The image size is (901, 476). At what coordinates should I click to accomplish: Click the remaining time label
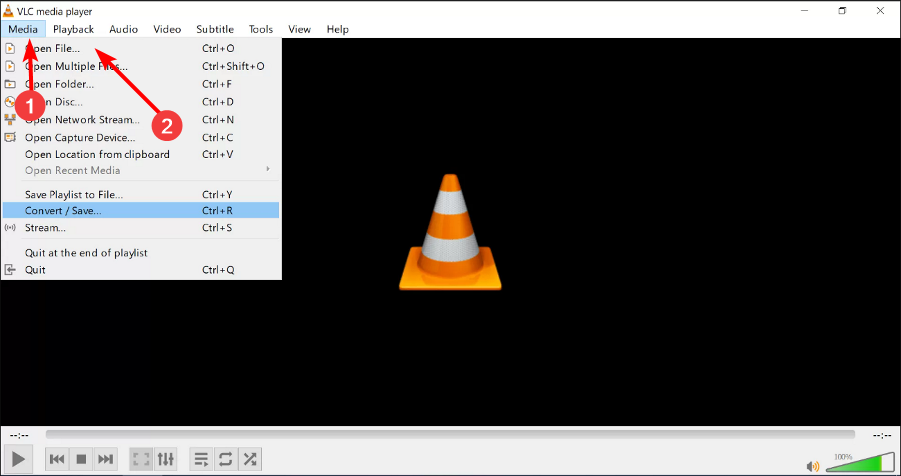tap(882, 435)
